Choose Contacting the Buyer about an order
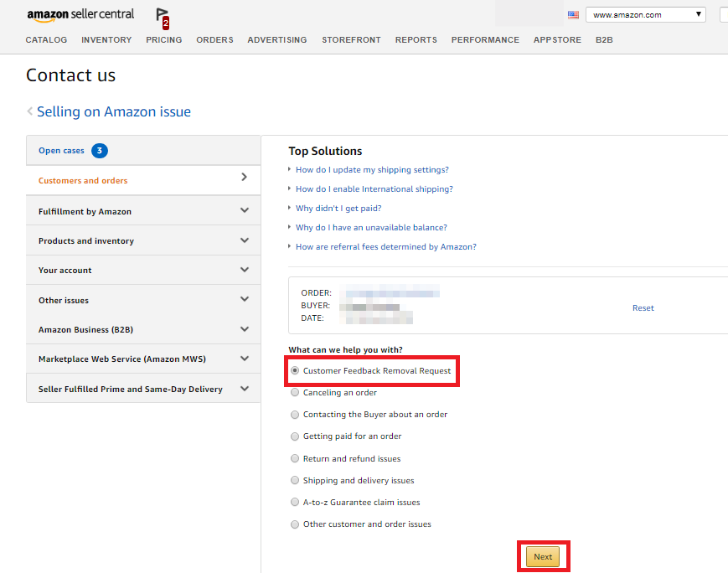This screenshot has height=573, width=728. 295,414
